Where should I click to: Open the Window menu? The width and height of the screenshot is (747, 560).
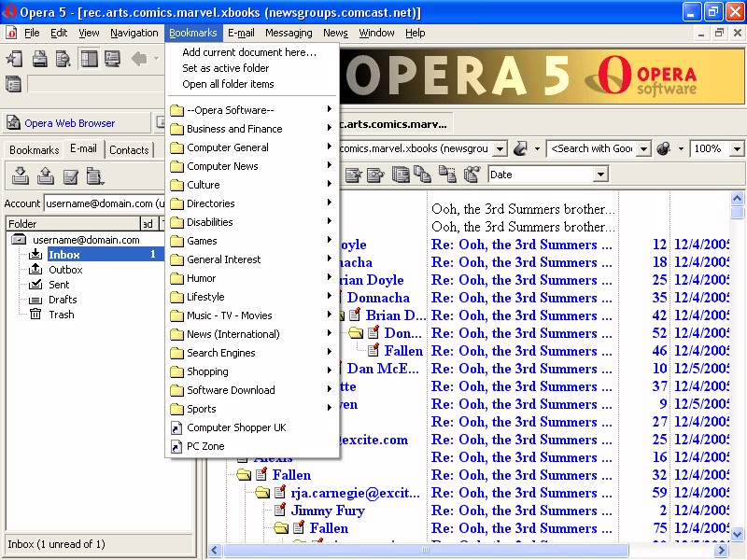pos(376,33)
